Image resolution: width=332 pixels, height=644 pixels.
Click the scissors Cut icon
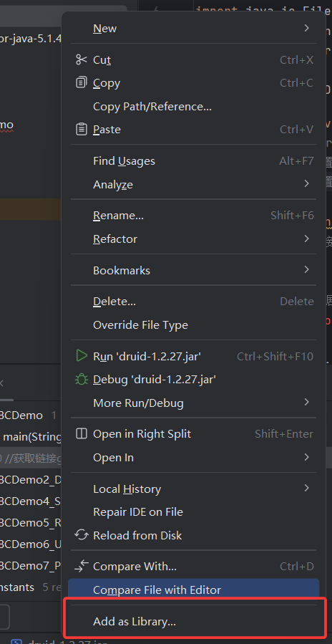tap(82, 59)
